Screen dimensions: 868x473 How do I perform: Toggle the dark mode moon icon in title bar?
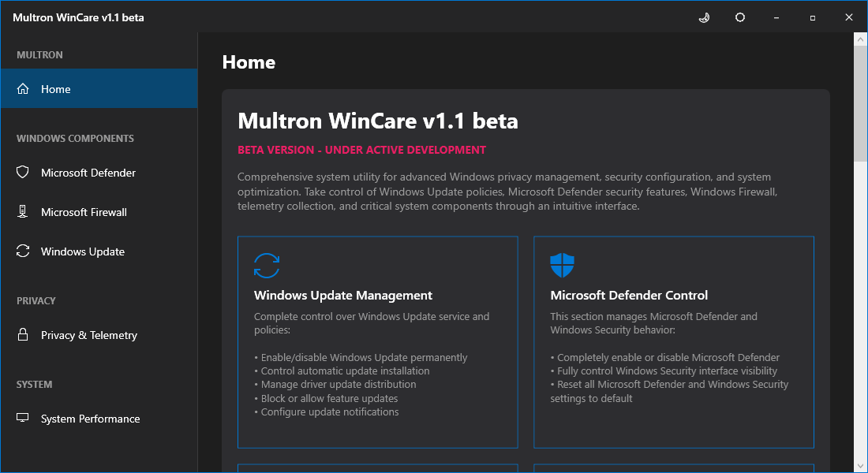(704, 17)
